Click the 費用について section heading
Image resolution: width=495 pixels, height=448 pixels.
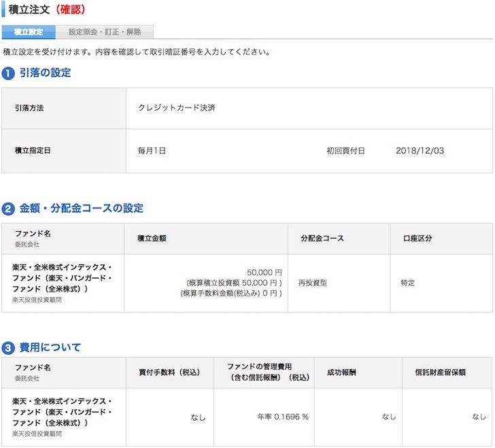coord(50,347)
